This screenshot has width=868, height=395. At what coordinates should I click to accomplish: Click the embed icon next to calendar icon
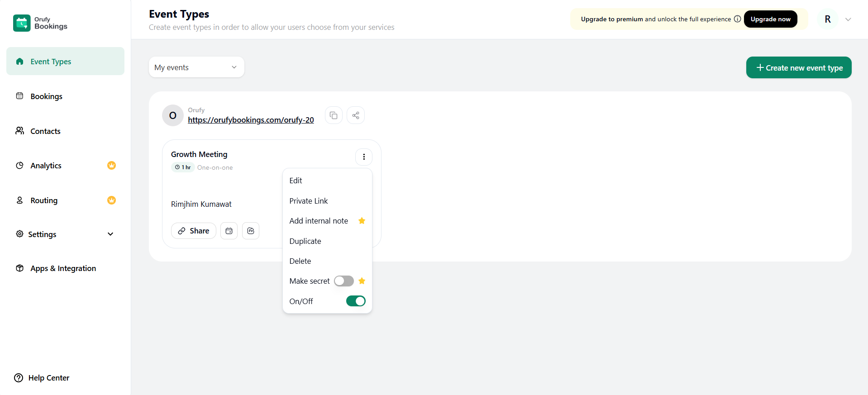coord(251,231)
